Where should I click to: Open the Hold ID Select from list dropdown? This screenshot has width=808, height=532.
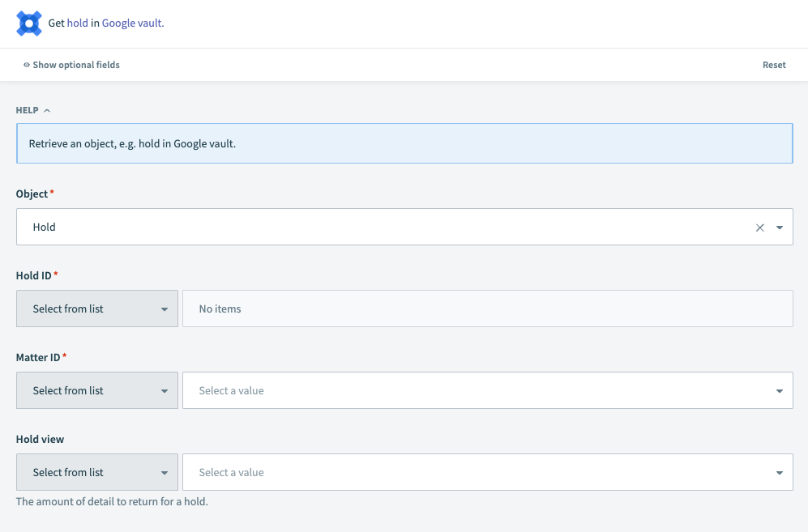click(96, 309)
